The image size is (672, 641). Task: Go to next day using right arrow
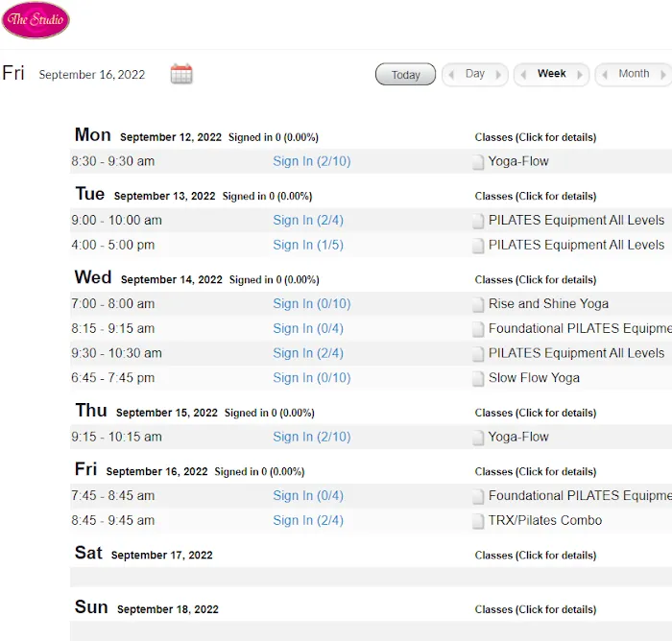[x=499, y=75]
